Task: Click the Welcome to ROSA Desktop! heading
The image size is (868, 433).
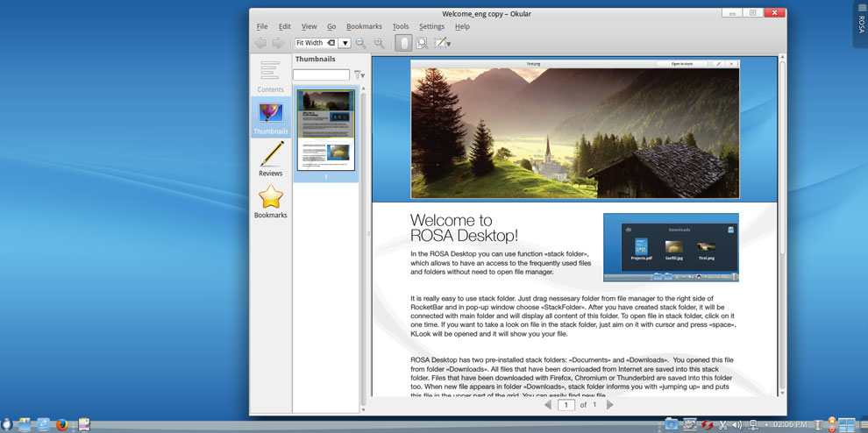Action: [465, 228]
